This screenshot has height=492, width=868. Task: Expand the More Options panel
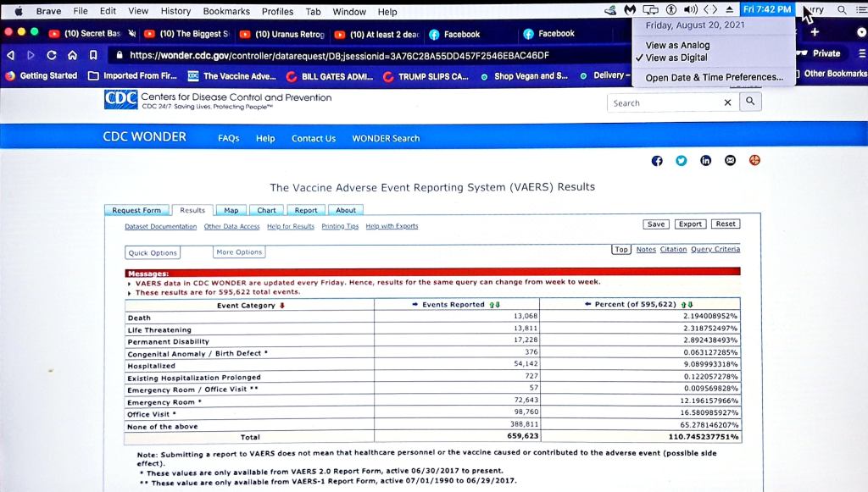[239, 252]
